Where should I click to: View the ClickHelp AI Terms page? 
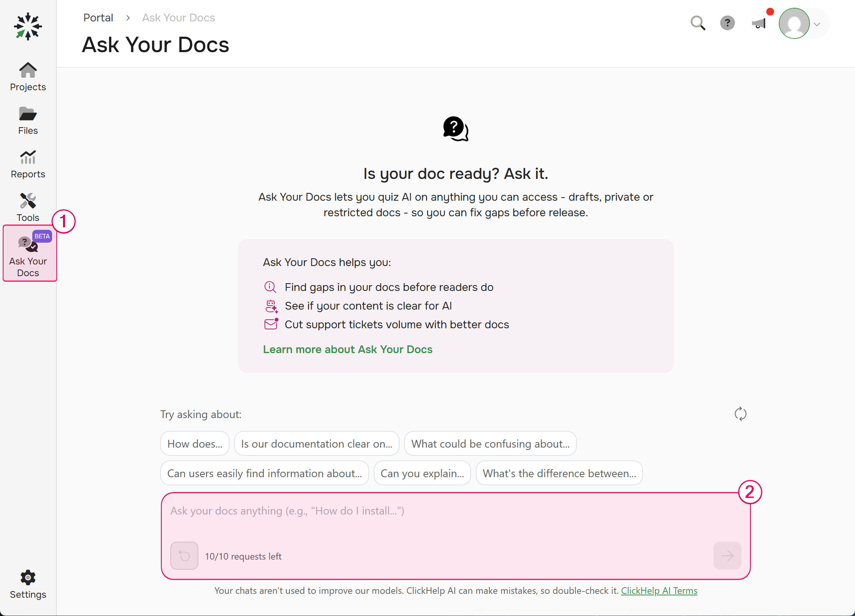click(x=659, y=590)
